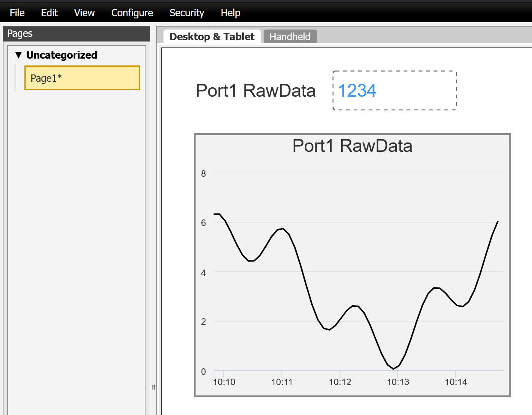
Task: Select Page1* in the Pages list
Action: pyautogui.click(x=82, y=78)
